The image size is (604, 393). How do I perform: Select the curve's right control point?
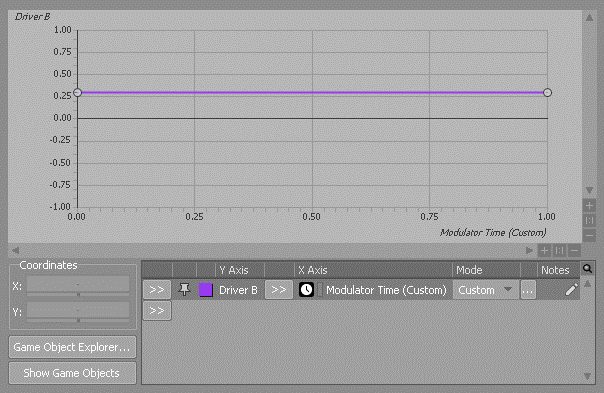point(547,92)
